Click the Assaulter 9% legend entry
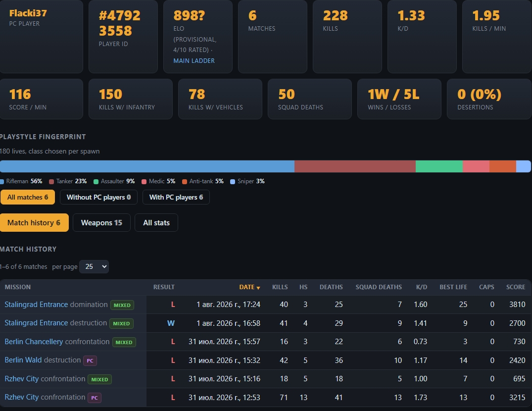Viewport: 532px width, 411px height. [114, 181]
